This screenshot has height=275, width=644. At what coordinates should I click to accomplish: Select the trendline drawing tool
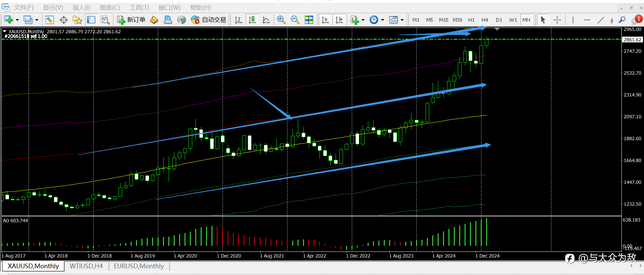tap(601, 20)
